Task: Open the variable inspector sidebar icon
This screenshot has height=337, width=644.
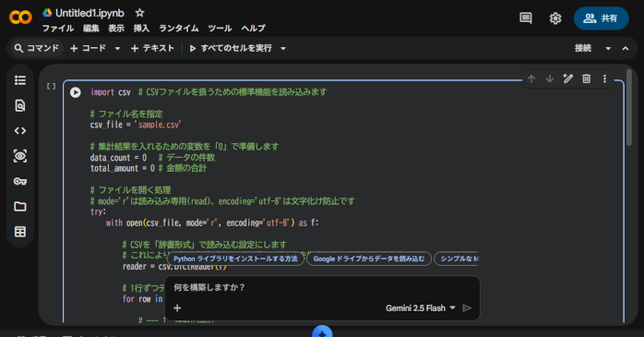Action: [x=20, y=156]
